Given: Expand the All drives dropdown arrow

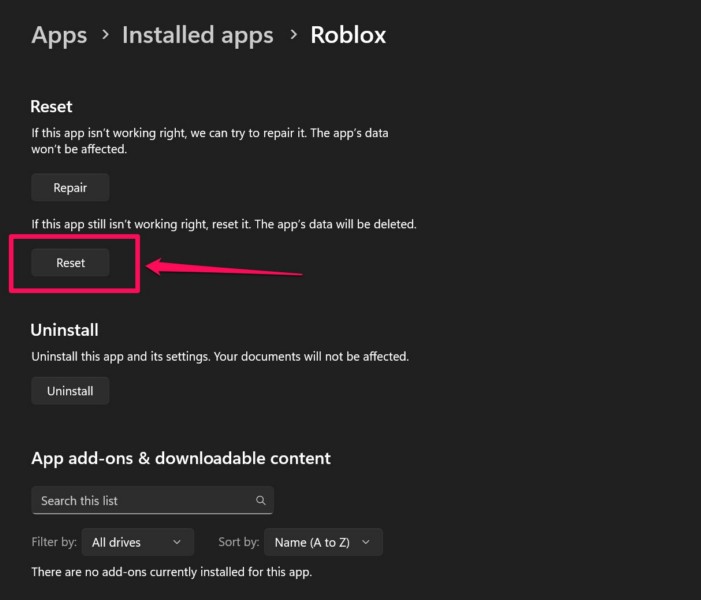Looking at the screenshot, I should click(x=177, y=542).
